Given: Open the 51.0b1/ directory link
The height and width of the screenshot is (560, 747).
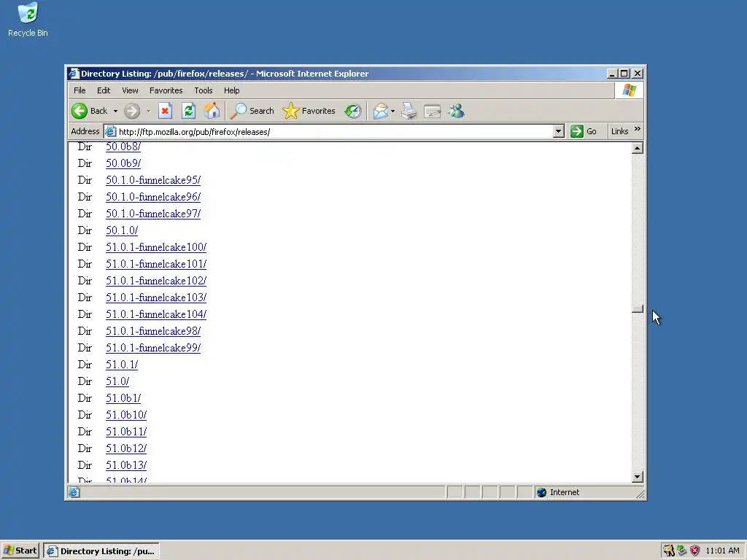Looking at the screenshot, I should [123, 398].
